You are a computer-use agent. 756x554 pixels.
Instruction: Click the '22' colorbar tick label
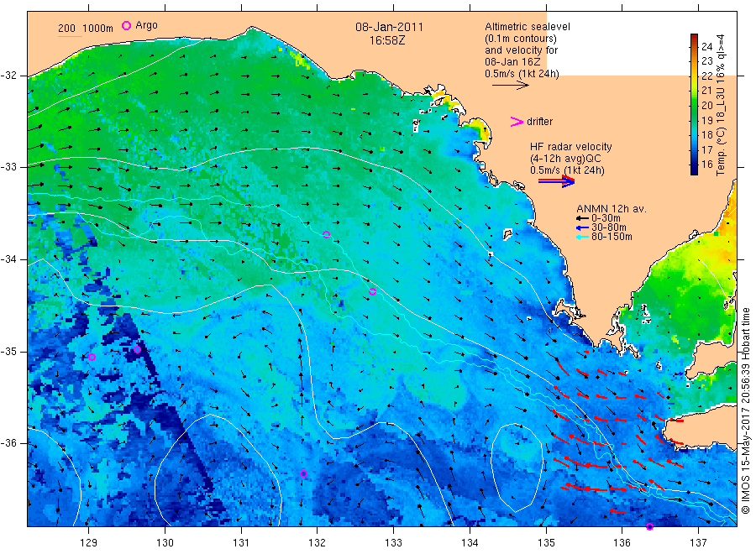click(x=706, y=76)
